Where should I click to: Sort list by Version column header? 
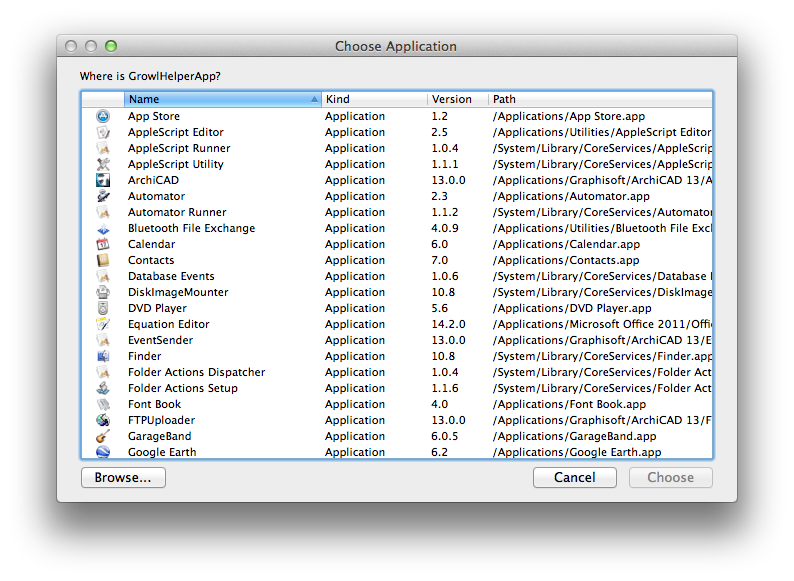pos(458,99)
